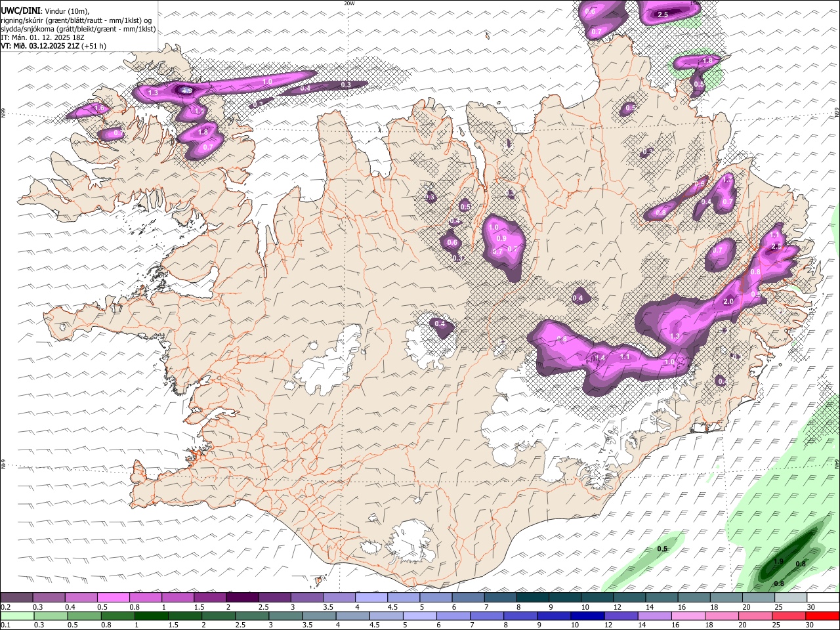
Task: Pick the bright pink 0.5 swatch in the upper legend
Action: (114, 597)
